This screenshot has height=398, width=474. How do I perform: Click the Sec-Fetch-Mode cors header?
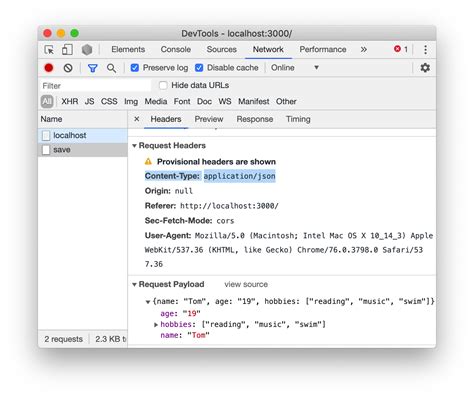(189, 221)
